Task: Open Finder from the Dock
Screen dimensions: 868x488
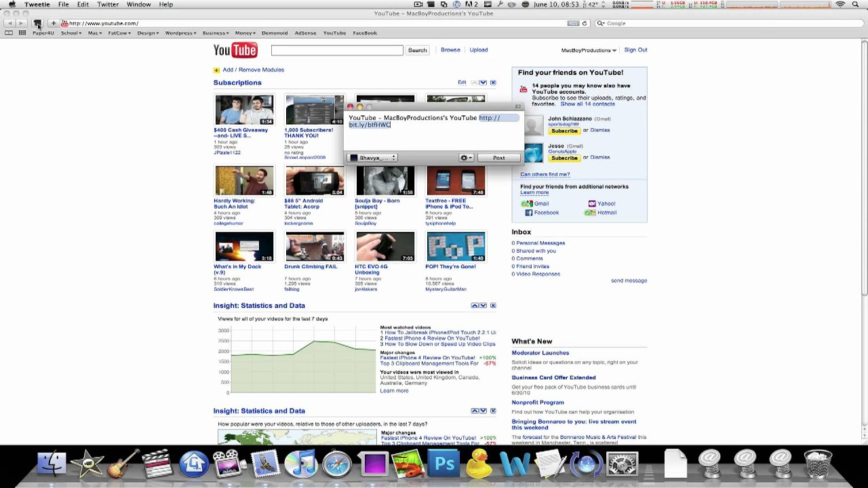Action: pos(52,464)
